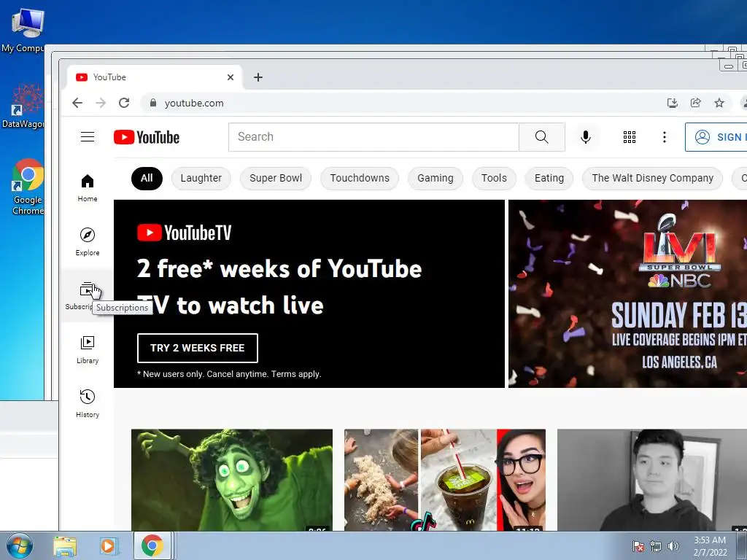This screenshot has width=747, height=560.
Task: Open the black-and-white man video thumbnail
Action: pyautogui.click(x=652, y=480)
